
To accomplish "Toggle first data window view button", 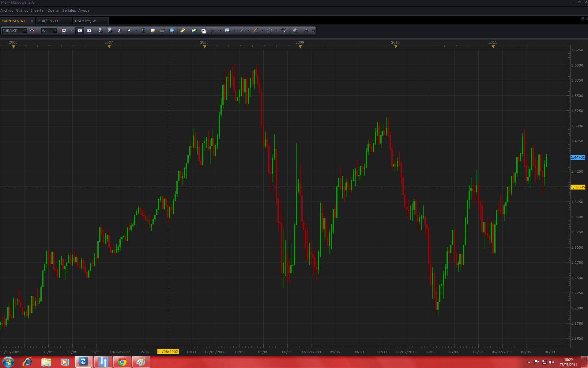I will pyautogui.click(x=80, y=31).
